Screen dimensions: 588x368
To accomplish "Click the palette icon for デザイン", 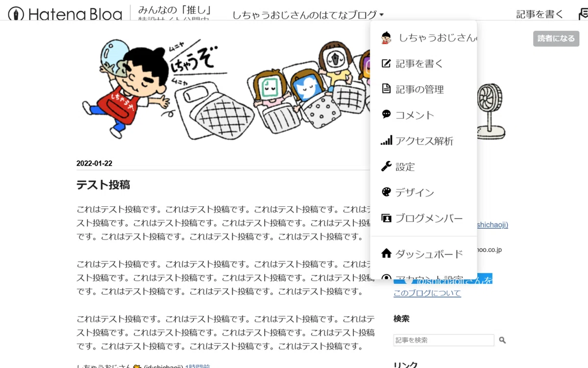I will click(386, 192).
